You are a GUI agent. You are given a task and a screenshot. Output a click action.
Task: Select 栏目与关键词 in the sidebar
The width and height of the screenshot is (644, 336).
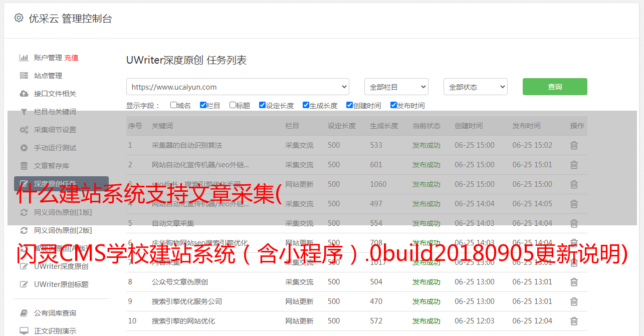pyautogui.click(x=55, y=112)
